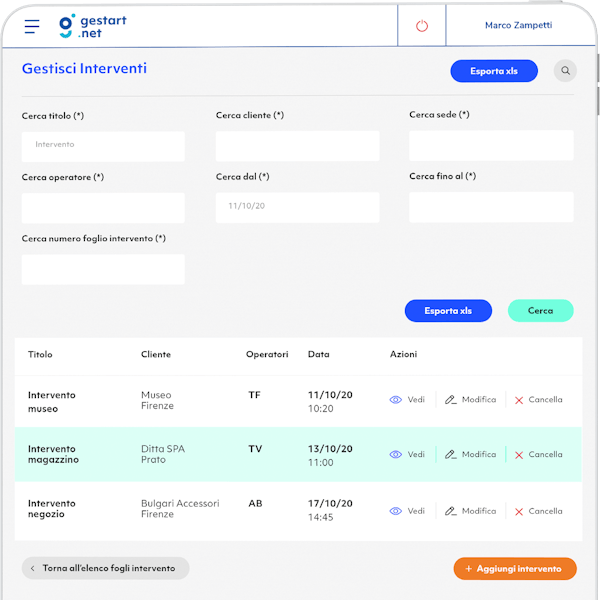This screenshot has height=600, width=600.
Task: Click the magnifier search icon
Action: (565, 71)
